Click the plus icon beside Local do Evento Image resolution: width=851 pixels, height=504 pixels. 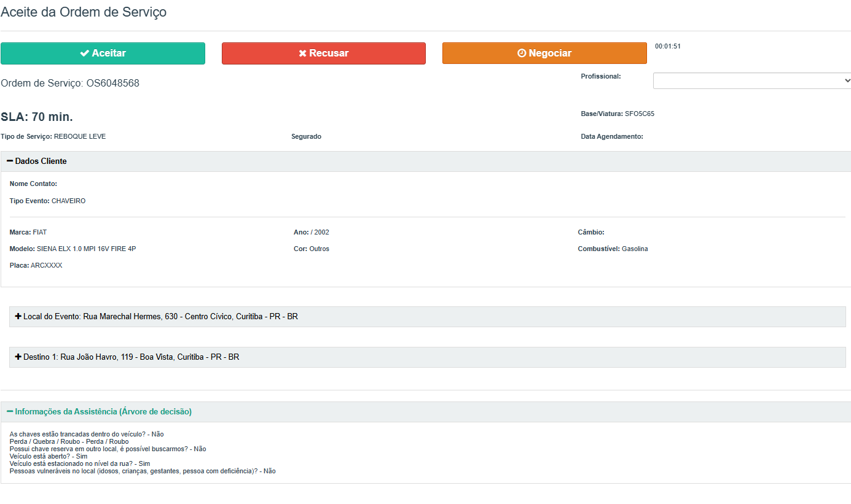pos(18,317)
